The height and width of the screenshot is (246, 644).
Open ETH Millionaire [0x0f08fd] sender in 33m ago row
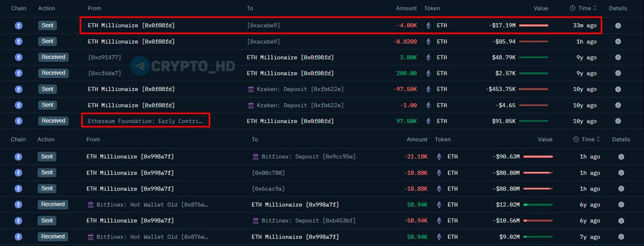pyautogui.click(x=131, y=25)
